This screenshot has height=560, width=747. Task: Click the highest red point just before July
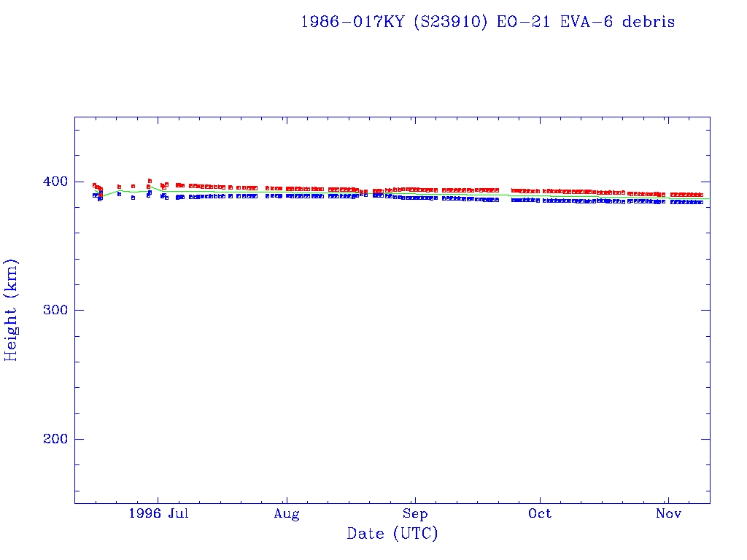[150, 180]
